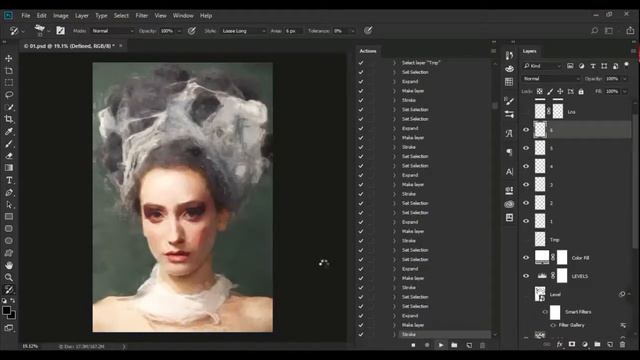The height and width of the screenshot is (360, 640).
Task: Lock all layer attributes with padlock icon
Action: tap(581, 91)
